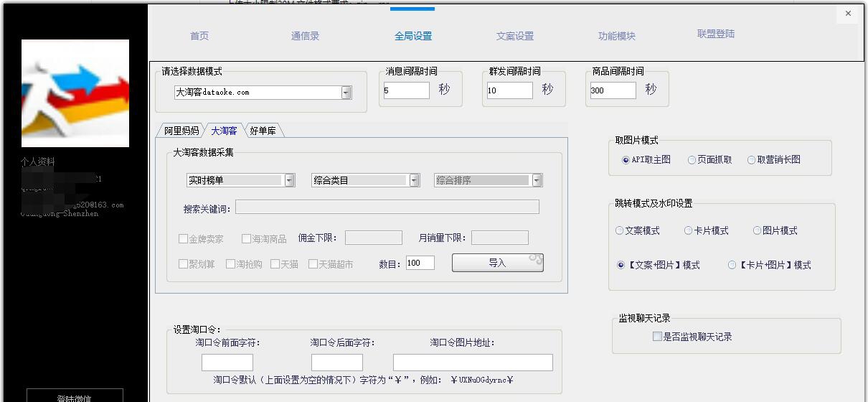Switch to the 通信录 tab
Viewport: 868px width, 402px height.
click(305, 36)
